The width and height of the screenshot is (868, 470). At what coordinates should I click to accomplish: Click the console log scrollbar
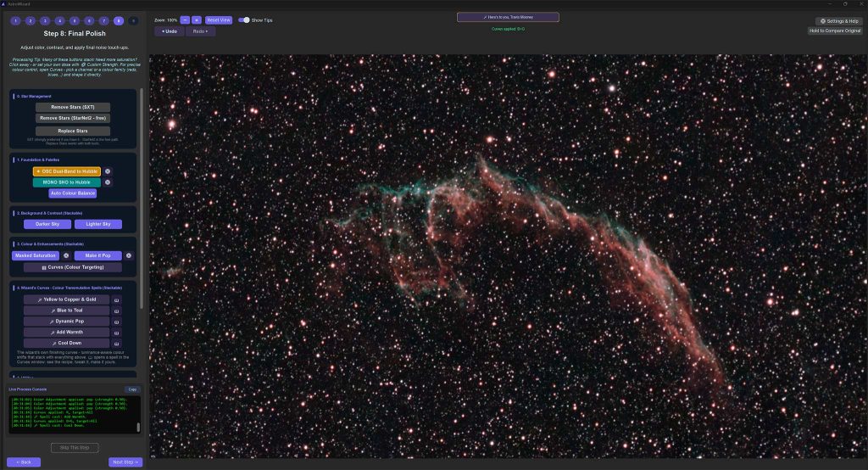(x=138, y=428)
